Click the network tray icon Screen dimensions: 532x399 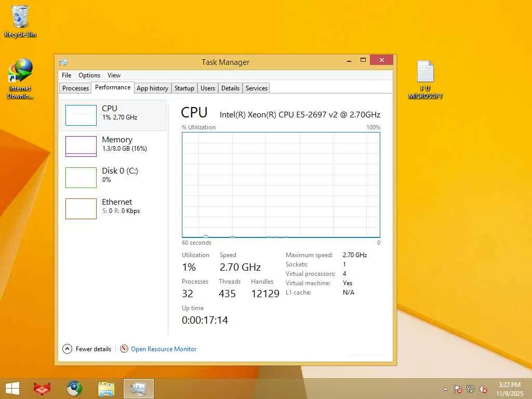471,389
